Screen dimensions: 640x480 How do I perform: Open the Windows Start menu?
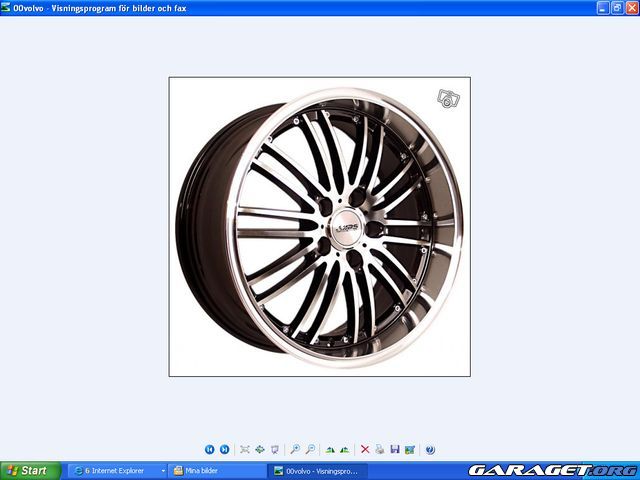pyautogui.click(x=31, y=471)
